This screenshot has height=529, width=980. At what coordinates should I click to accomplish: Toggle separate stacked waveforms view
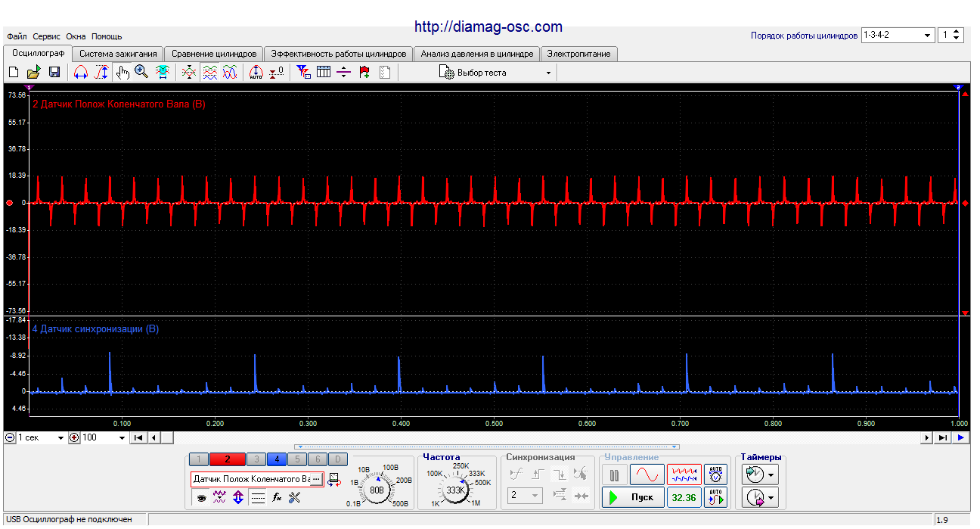point(209,73)
